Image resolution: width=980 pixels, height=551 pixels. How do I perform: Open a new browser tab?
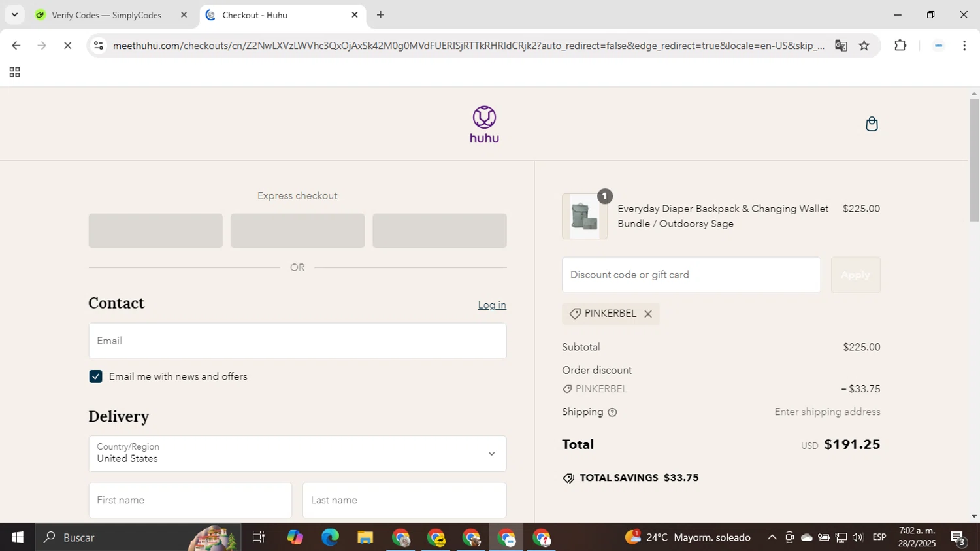click(380, 14)
